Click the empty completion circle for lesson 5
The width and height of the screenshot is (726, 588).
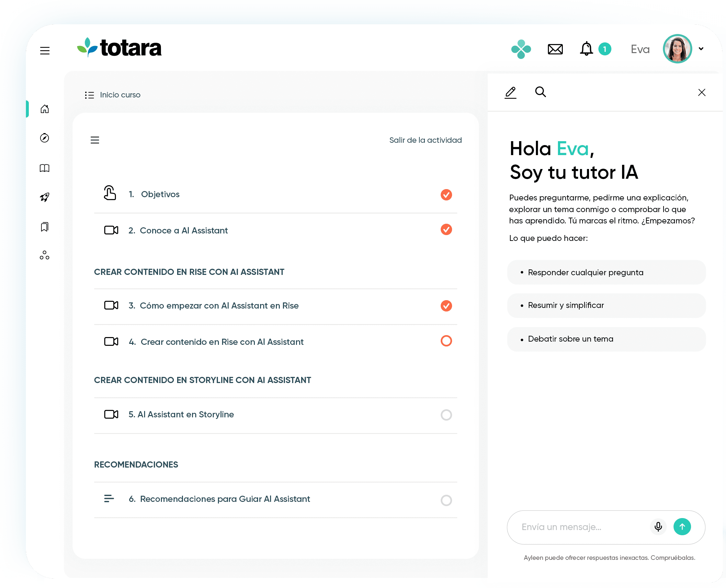pyautogui.click(x=446, y=414)
